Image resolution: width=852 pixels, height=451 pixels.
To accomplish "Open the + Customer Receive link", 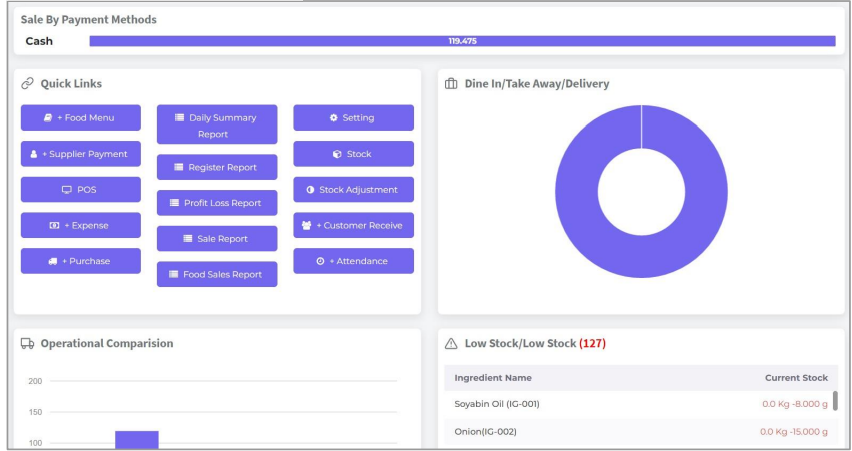I will tap(353, 225).
